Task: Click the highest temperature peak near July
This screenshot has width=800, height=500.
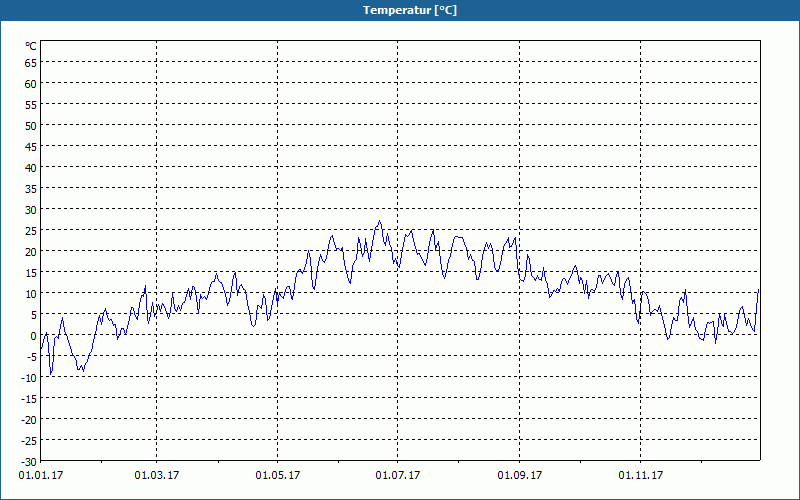Action: (379, 221)
